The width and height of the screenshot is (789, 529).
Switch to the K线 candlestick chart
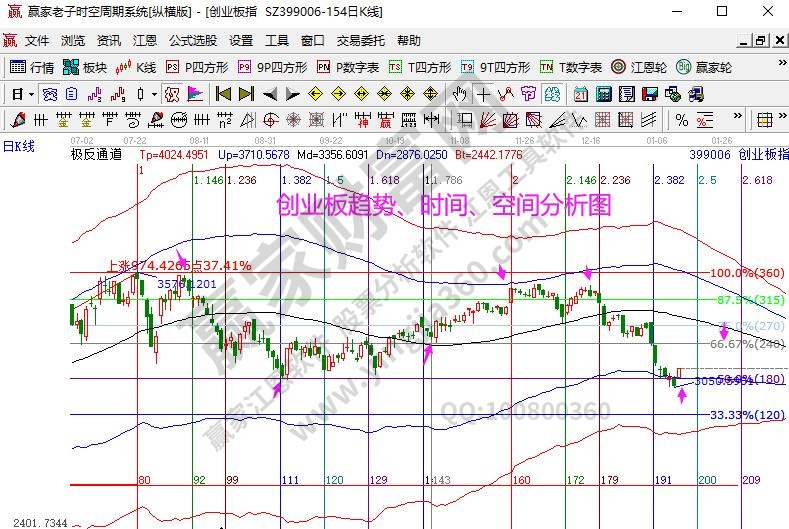pyautogui.click(x=137, y=67)
